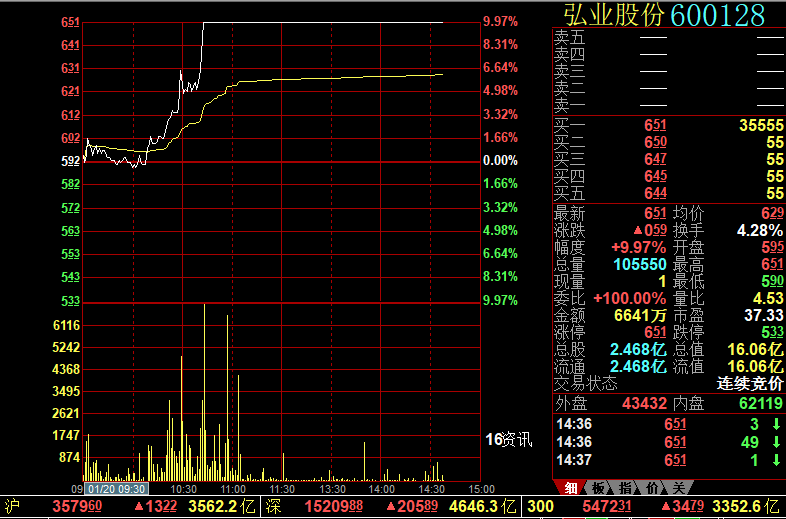786x519 pixels.
Task: Click the 幅度 value +9.97%
Action: click(x=639, y=248)
